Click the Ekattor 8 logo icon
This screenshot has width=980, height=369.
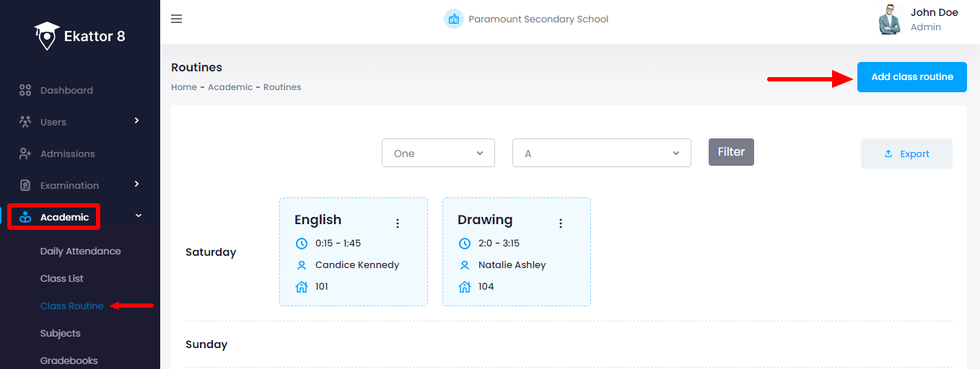coord(47,36)
